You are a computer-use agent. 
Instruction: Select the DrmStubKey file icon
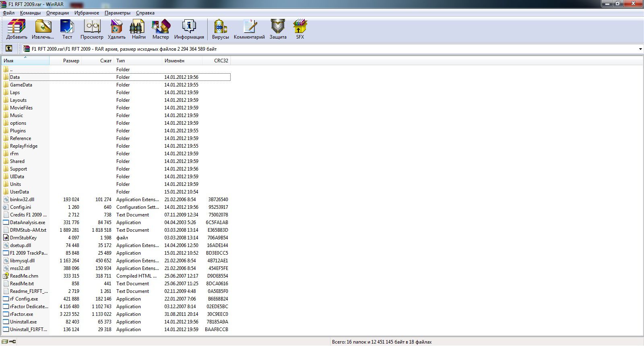(6, 237)
